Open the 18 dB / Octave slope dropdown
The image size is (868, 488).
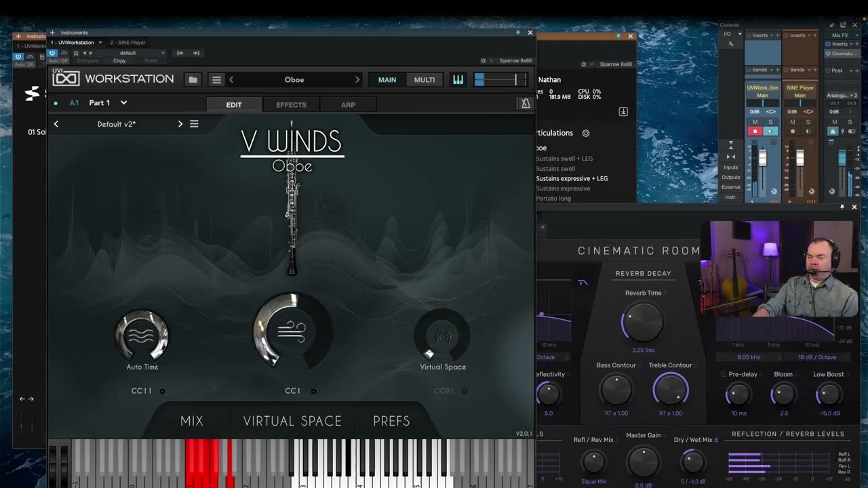tap(817, 357)
